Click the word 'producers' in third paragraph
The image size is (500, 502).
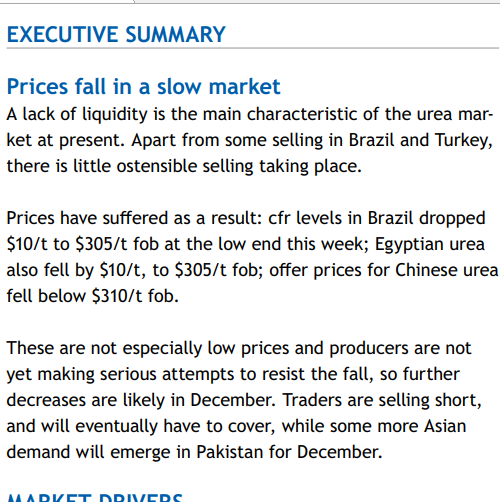point(369,350)
